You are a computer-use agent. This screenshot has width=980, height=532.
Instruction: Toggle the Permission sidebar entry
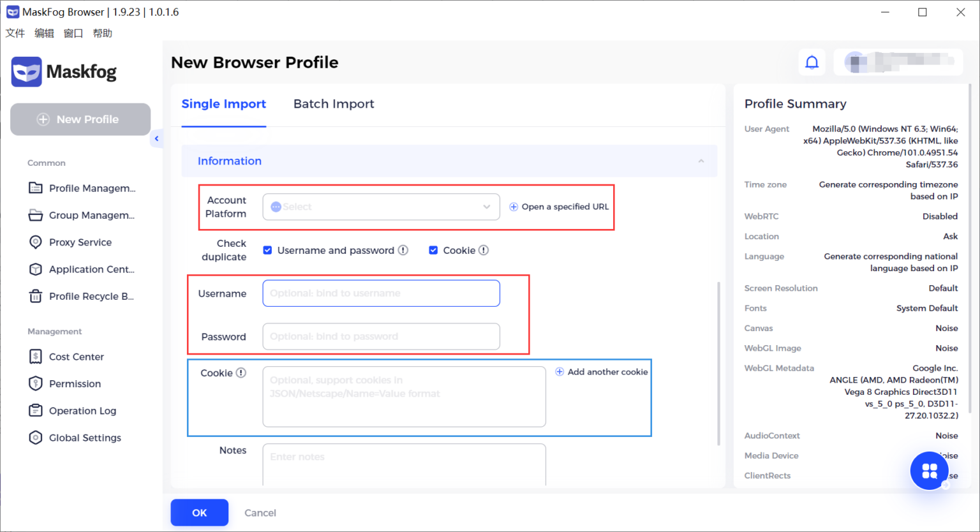tap(75, 383)
